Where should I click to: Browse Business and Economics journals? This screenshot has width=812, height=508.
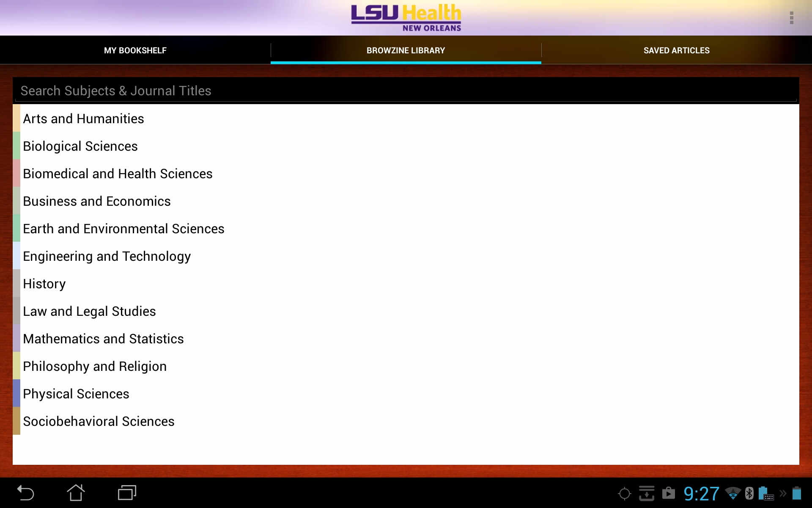click(x=406, y=201)
